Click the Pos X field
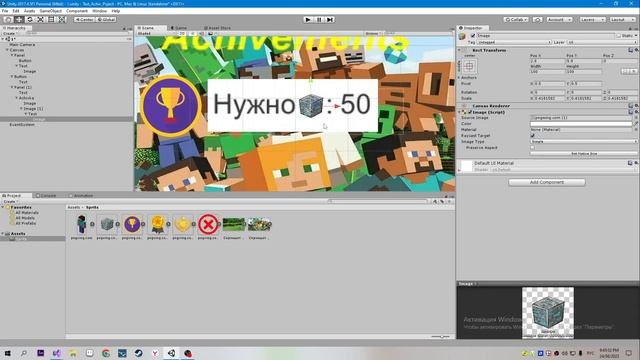The image size is (640, 360). (x=547, y=61)
